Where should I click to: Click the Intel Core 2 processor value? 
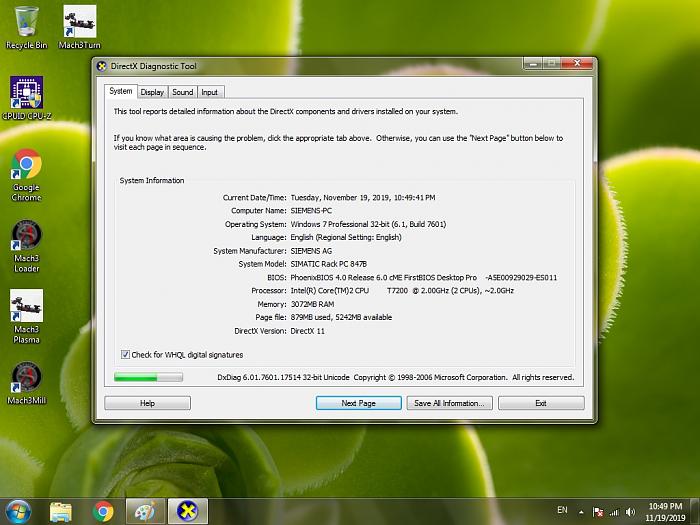tap(402, 291)
